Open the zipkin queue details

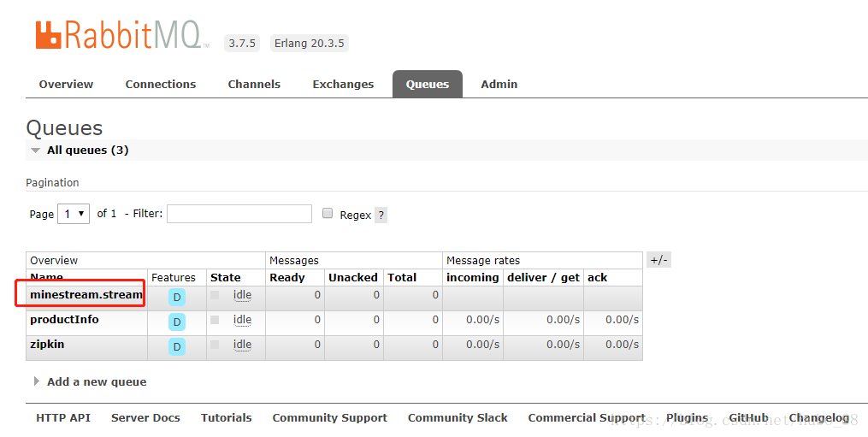coord(47,345)
